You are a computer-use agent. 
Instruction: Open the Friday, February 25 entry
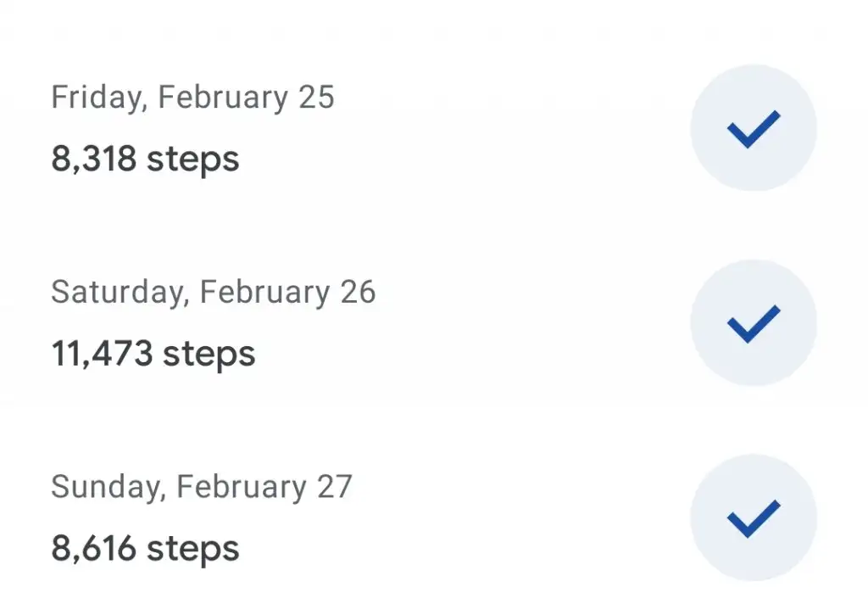pyautogui.click(x=434, y=128)
